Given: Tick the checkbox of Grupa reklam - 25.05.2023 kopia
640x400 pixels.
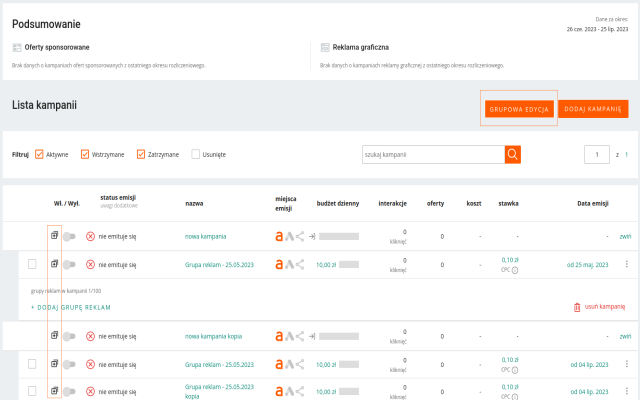Looking at the screenshot, I should click(x=32, y=391).
